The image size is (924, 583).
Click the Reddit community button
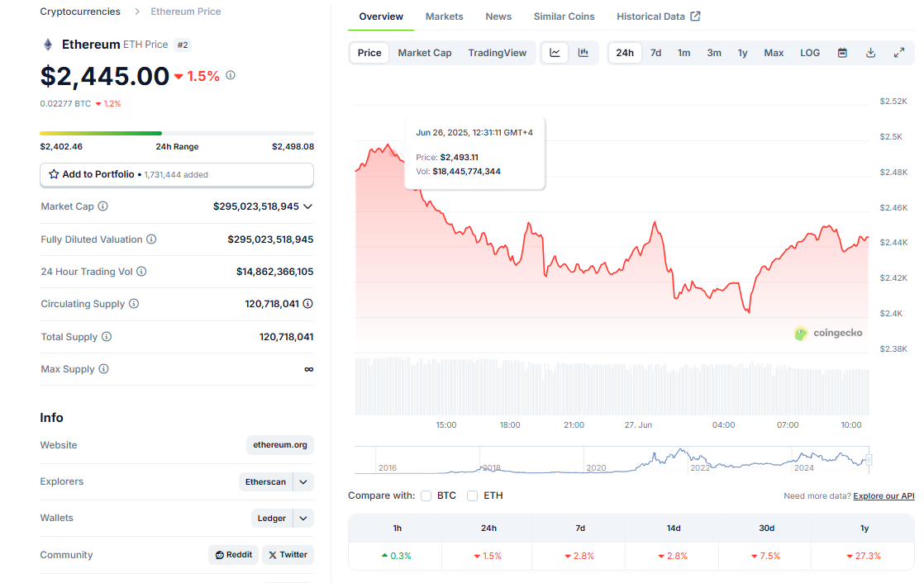click(233, 555)
